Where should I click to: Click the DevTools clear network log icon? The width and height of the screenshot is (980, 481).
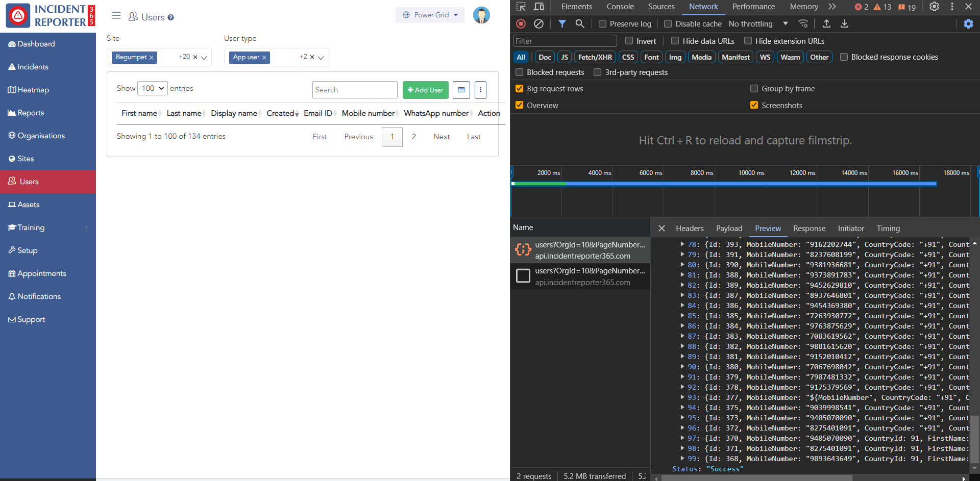[538, 23]
